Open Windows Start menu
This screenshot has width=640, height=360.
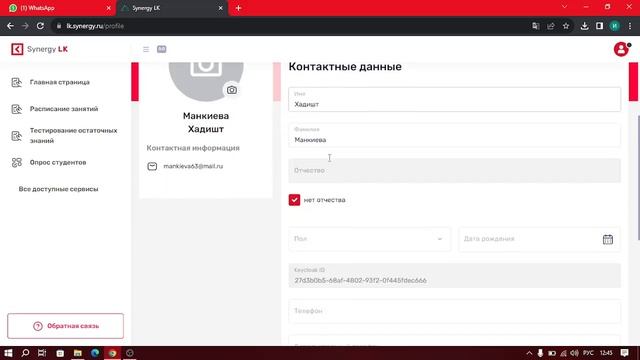[x=8, y=353]
